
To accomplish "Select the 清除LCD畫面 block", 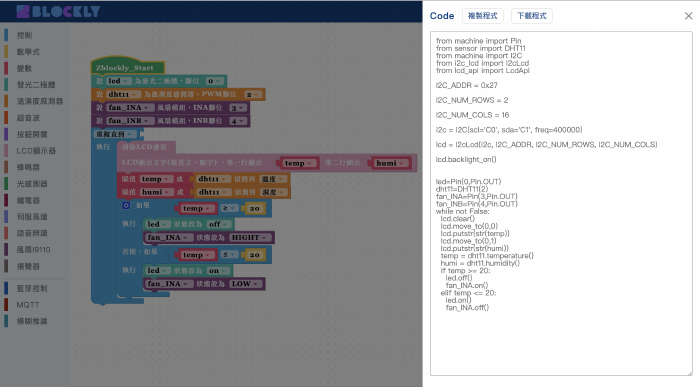I will click(x=146, y=147).
